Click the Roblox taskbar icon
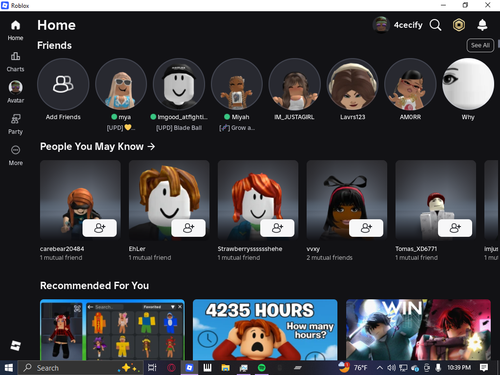The height and width of the screenshot is (375, 500). 189,368
